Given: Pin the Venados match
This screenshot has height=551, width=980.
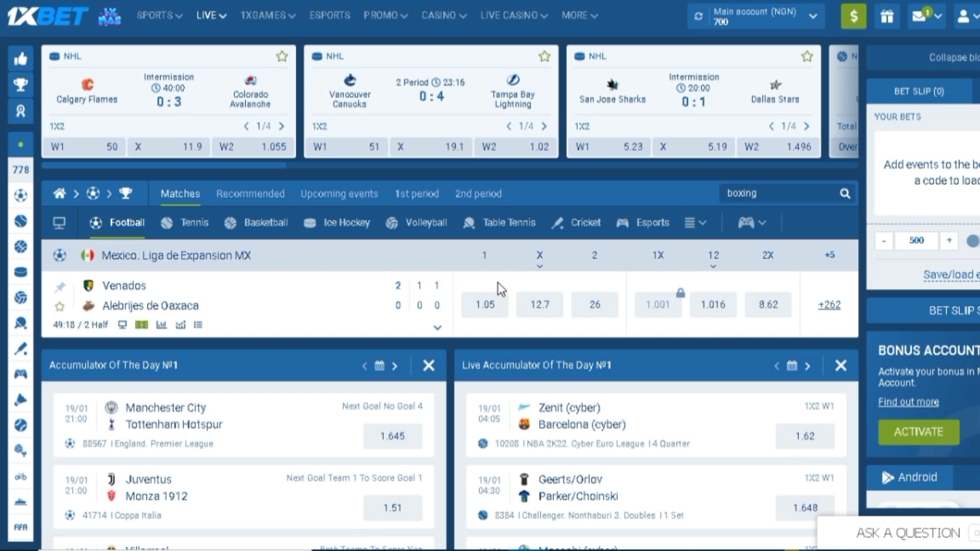Looking at the screenshot, I should point(60,286).
